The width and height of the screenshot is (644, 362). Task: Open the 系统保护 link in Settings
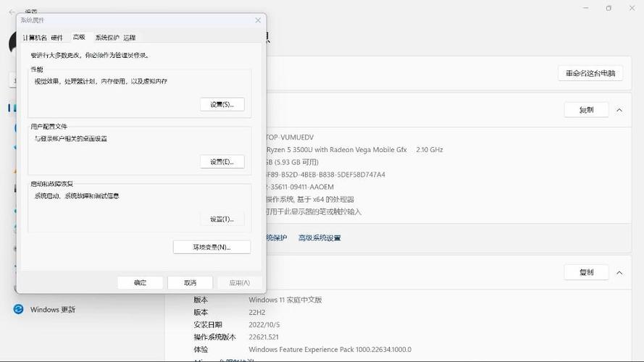coord(277,237)
